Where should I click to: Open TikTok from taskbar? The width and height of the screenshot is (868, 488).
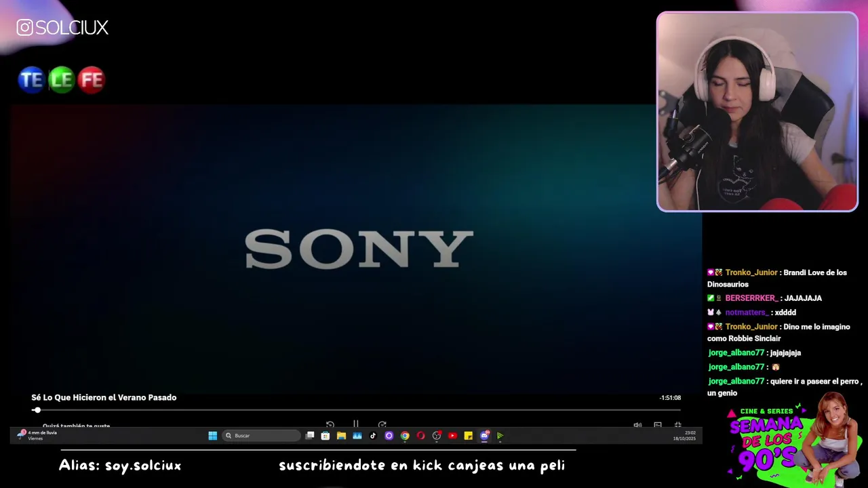(x=373, y=436)
